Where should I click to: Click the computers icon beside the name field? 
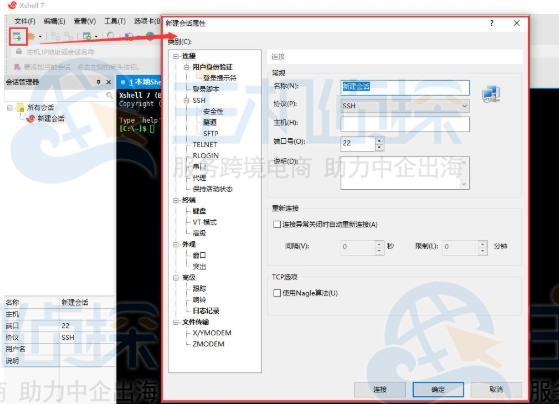pos(491,94)
